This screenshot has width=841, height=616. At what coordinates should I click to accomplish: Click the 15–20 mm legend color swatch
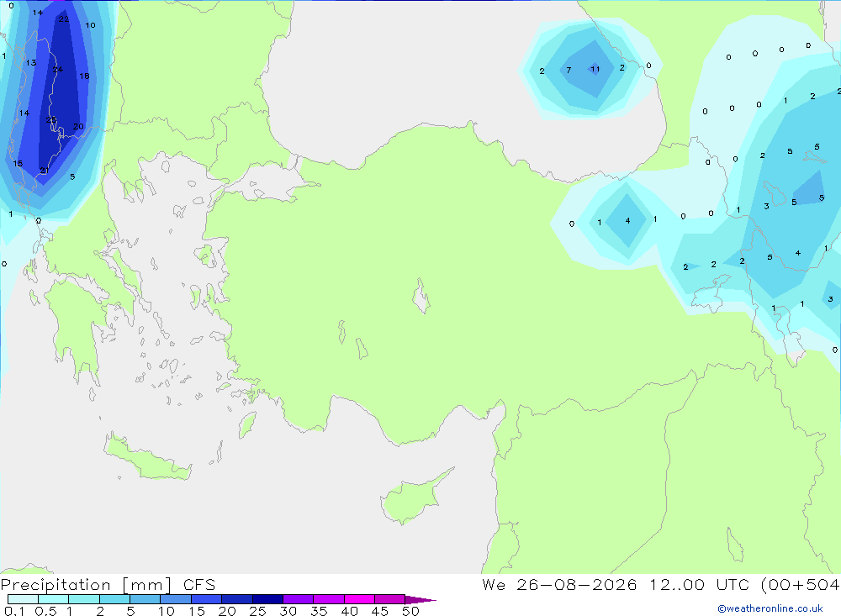[x=206, y=599]
